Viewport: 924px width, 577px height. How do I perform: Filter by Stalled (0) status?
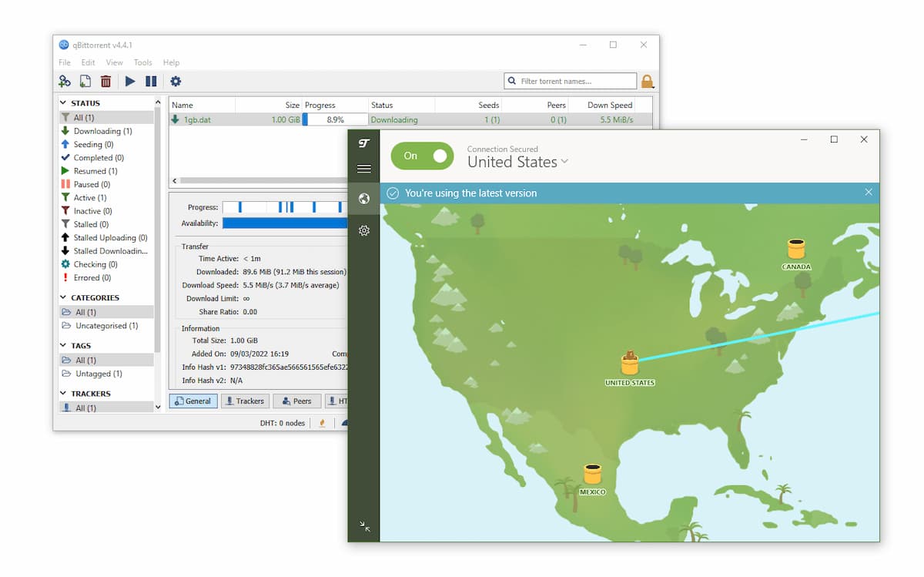coord(106,224)
